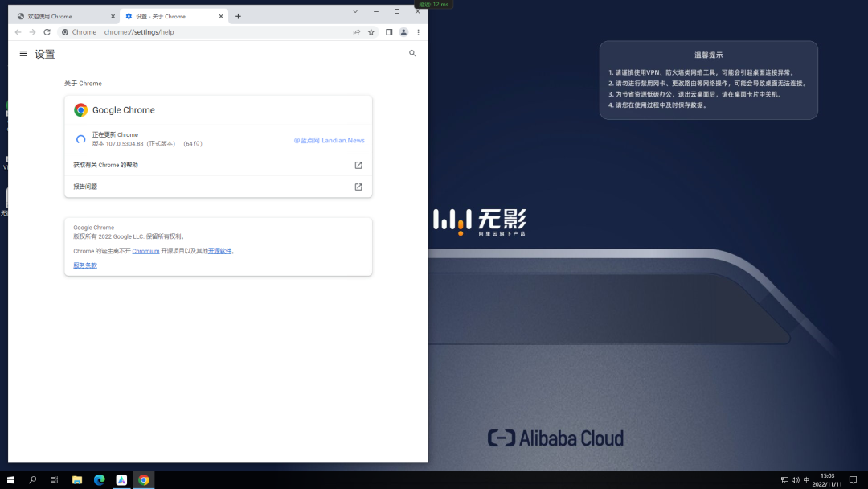Open the taskbar app beside Edge

point(121,480)
